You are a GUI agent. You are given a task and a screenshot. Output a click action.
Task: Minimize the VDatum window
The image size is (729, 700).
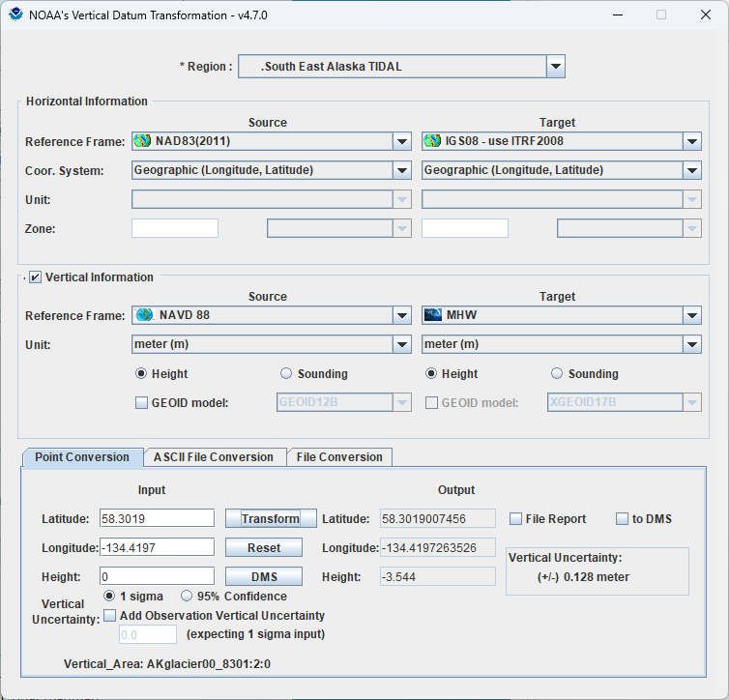pos(618,15)
